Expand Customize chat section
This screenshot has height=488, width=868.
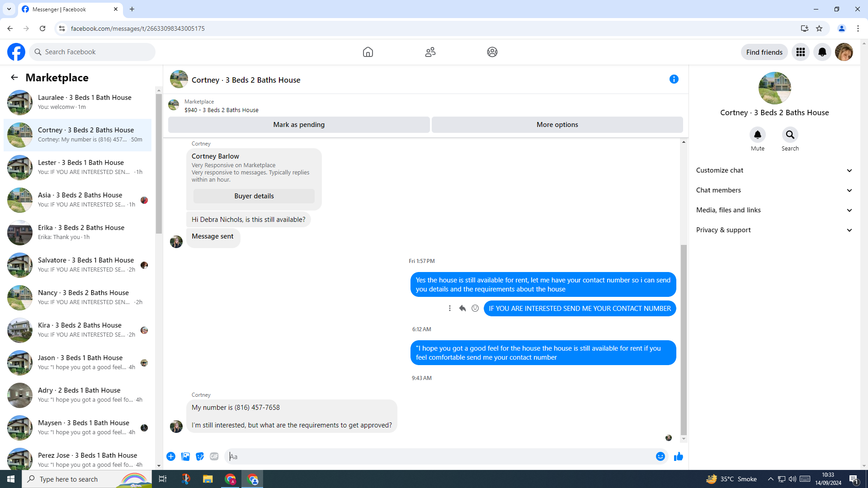point(774,170)
